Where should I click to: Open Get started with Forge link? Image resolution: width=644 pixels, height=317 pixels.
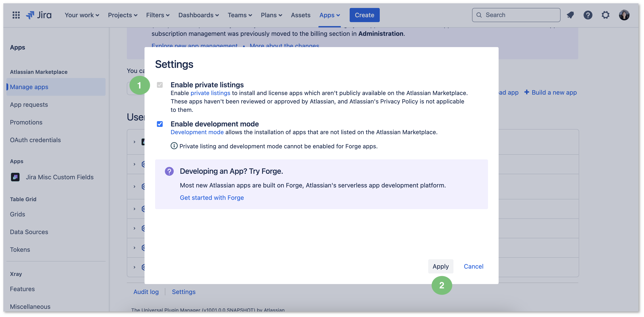[212, 198]
